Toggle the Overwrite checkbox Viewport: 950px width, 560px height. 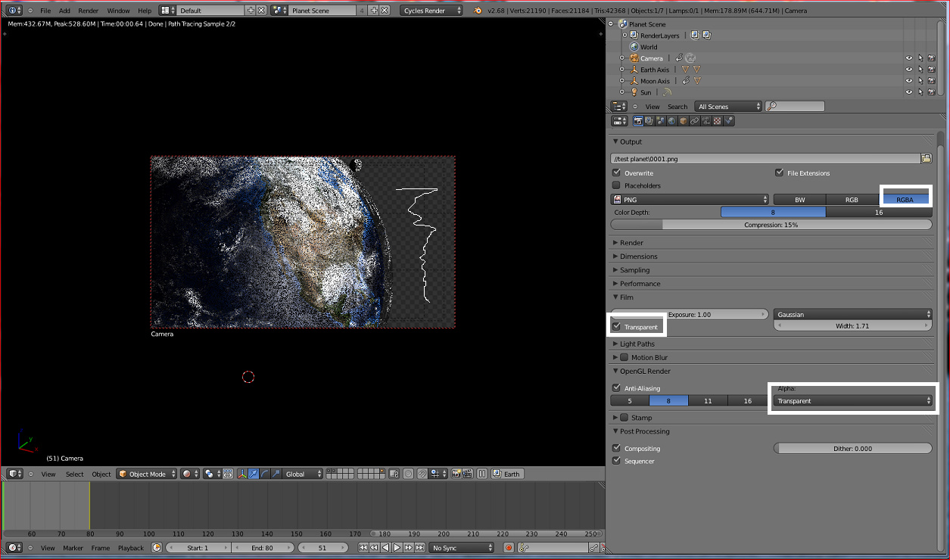pos(617,173)
